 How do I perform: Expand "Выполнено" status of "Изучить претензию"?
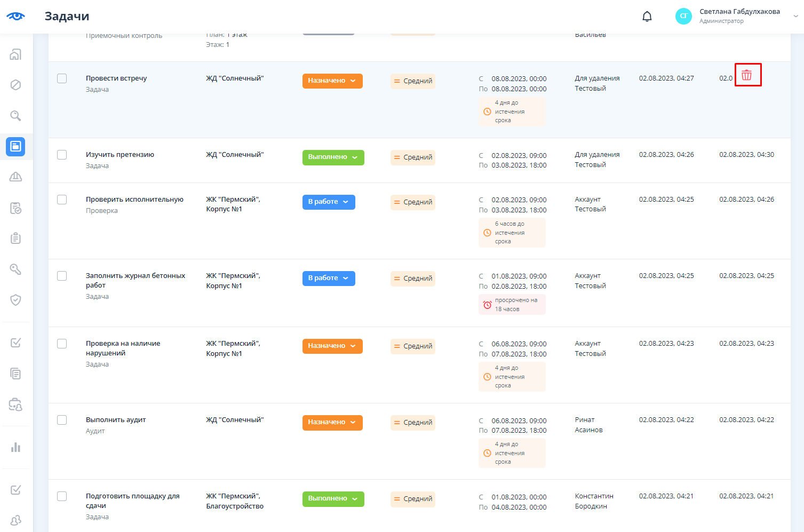coord(333,157)
